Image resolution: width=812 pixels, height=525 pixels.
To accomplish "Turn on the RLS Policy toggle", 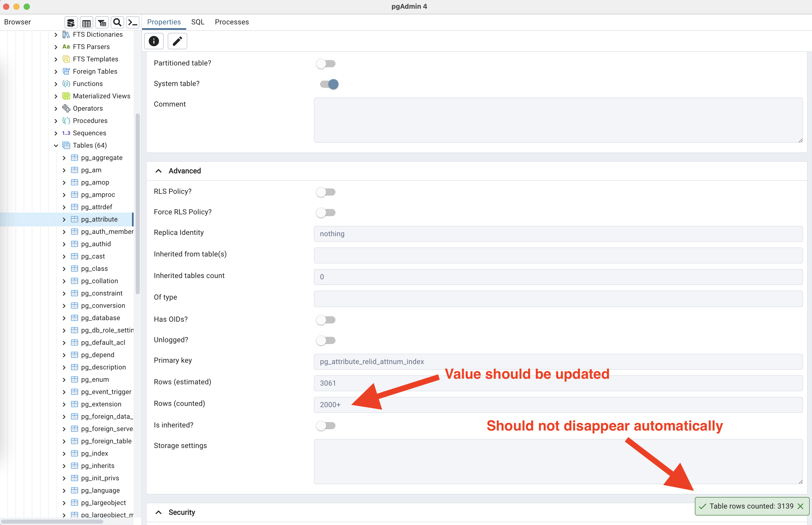I will pyautogui.click(x=326, y=192).
